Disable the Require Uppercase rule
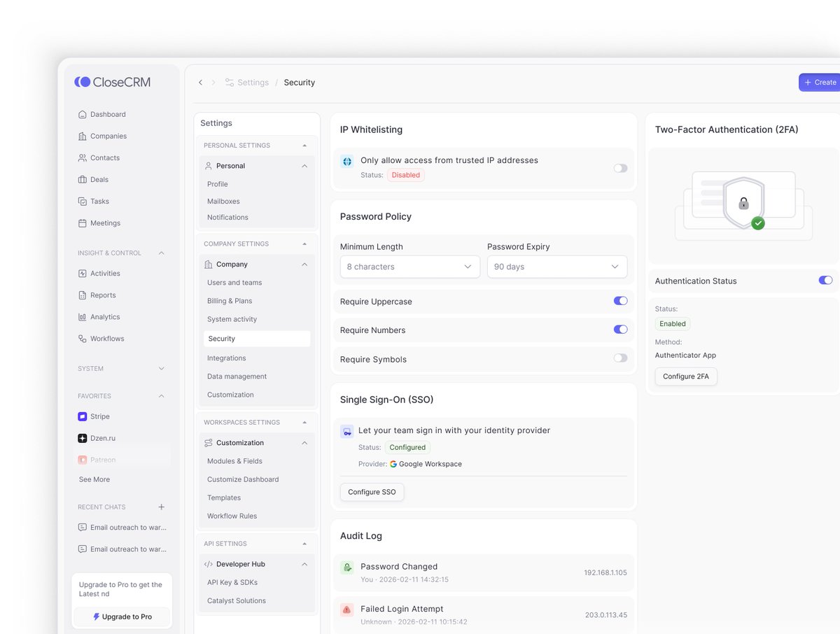 pyautogui.click(x=620, y=300)
